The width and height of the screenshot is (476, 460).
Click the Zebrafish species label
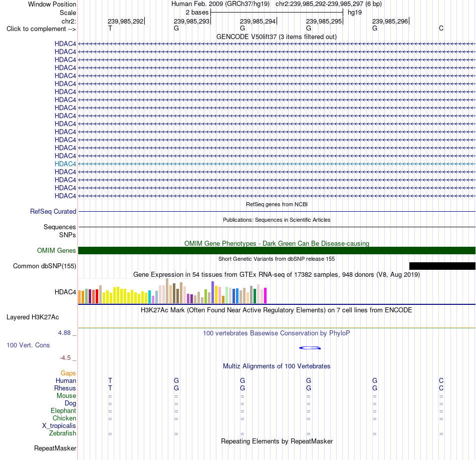click(63, 433)
